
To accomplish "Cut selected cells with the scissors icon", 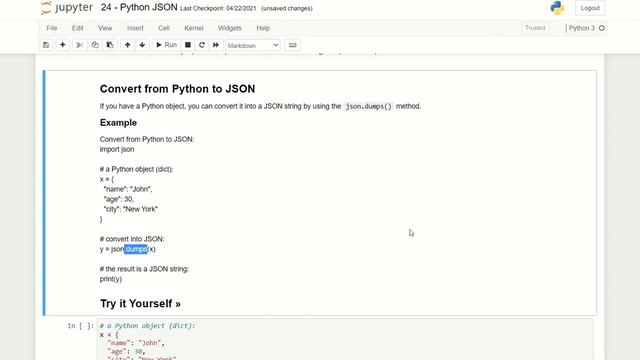I will pyautogui.click(x=80, y=45).
